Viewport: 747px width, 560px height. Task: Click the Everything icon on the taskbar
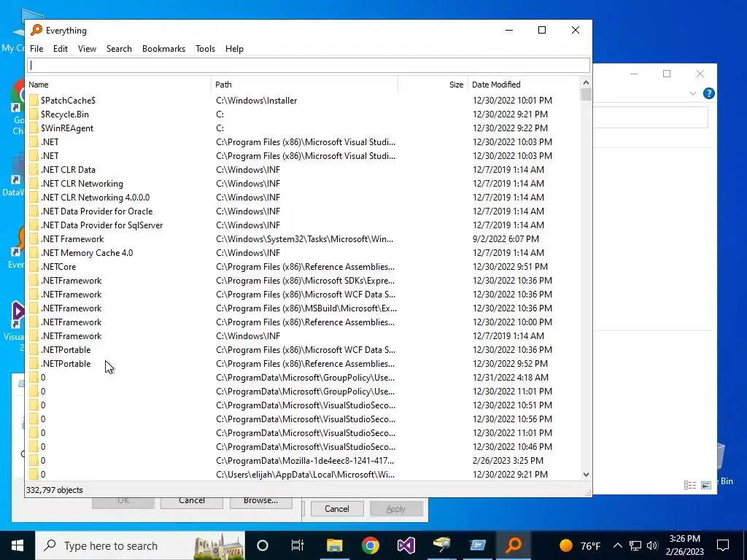tap(513, 545)
